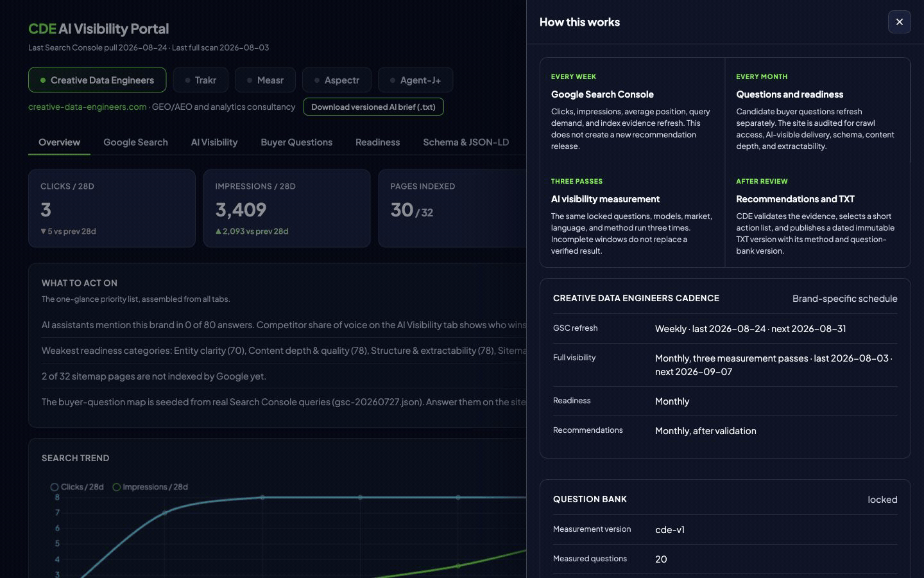The width and height of the screenshot is (924, 578).
Task: Click the 'How this works' panel title
Action: [579, 22]
